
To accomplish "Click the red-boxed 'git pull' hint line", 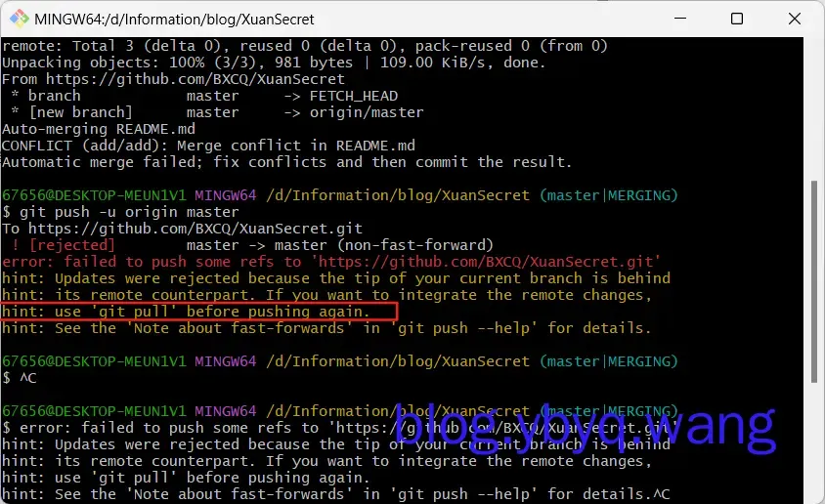I will [199, 312].
